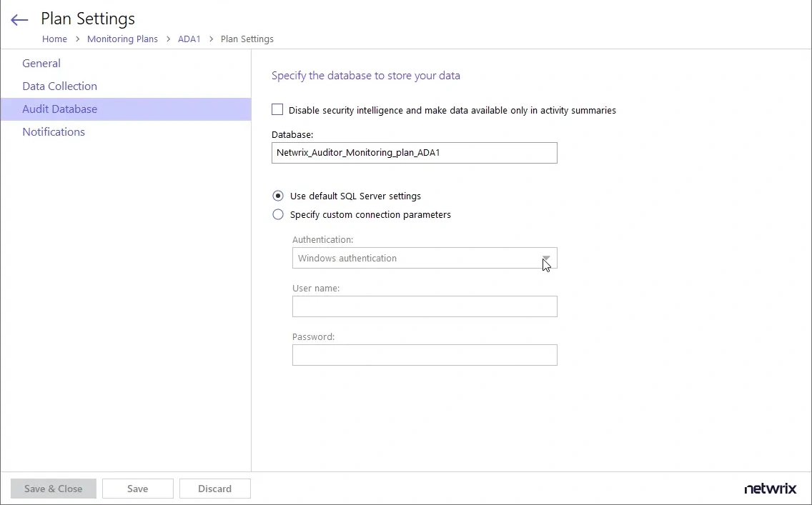
Task: Discard the current changes
Action: [214, 489]
